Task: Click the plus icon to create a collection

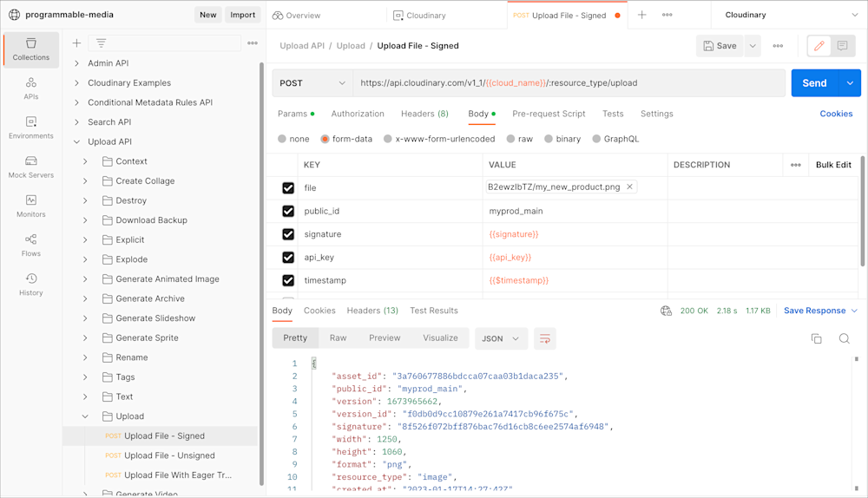Action: click(77, 43)
